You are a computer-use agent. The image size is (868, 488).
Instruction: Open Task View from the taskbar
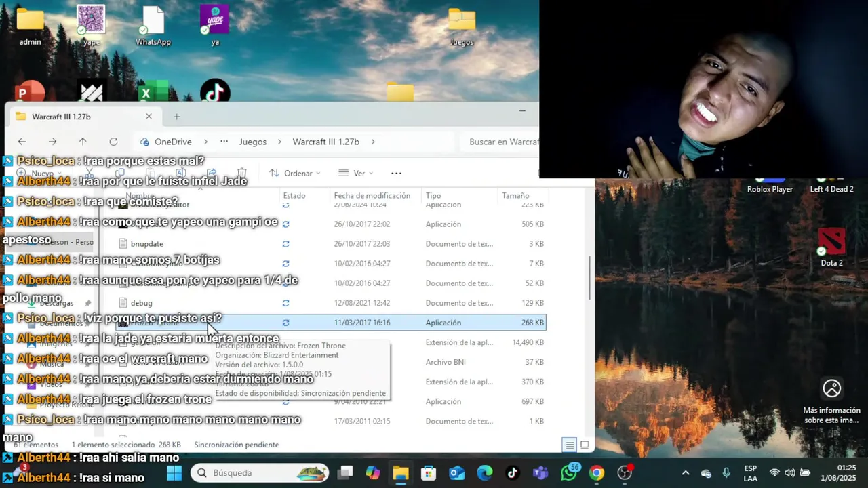(346, 472)
